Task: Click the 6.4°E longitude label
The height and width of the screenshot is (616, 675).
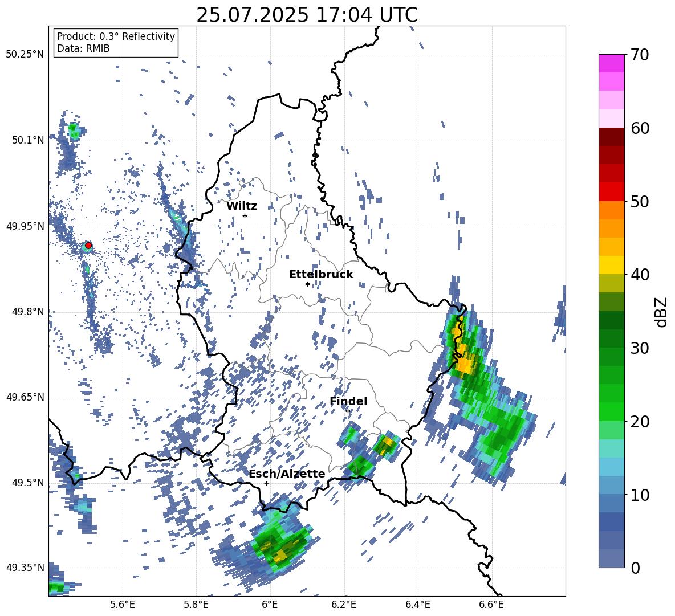Action: click(x=417, y=605)
